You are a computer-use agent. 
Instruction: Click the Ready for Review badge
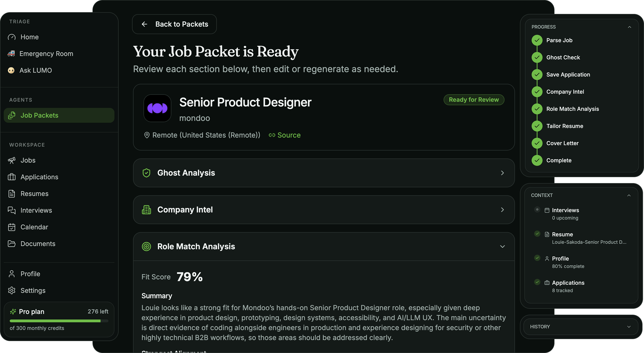tap(474, 100)
